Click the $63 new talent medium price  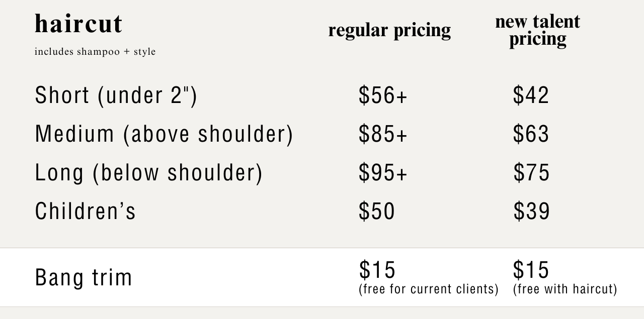coord(531,134)
